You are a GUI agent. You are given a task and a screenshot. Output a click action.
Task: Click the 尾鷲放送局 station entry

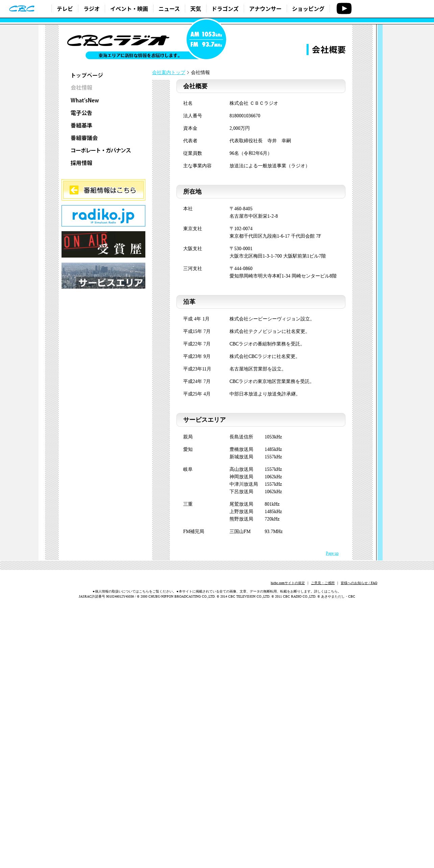tap(241, 504)
